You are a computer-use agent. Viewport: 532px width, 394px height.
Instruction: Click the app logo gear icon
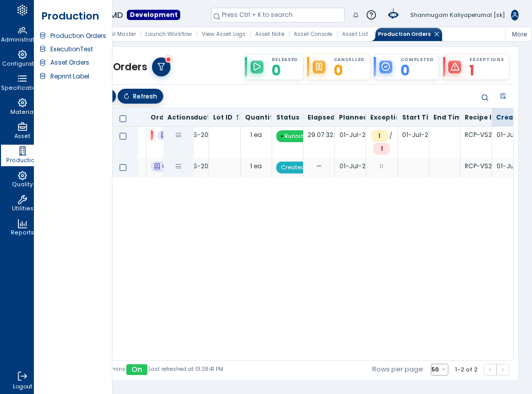23,10
